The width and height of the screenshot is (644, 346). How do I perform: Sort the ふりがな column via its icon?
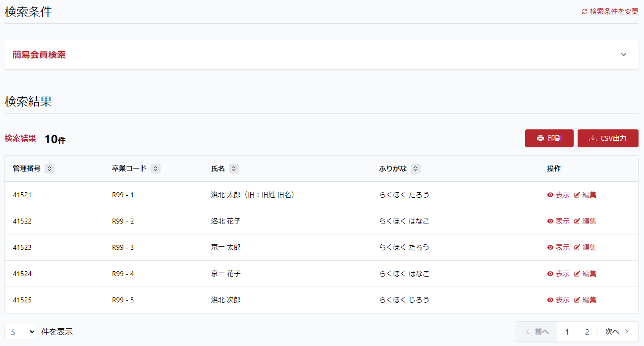click(x=416, y=169)
